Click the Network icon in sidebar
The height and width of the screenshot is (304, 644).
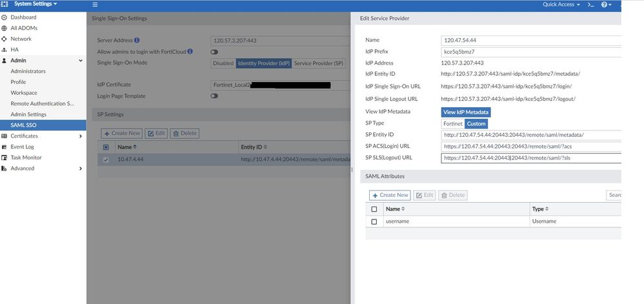tap(5, 39)
